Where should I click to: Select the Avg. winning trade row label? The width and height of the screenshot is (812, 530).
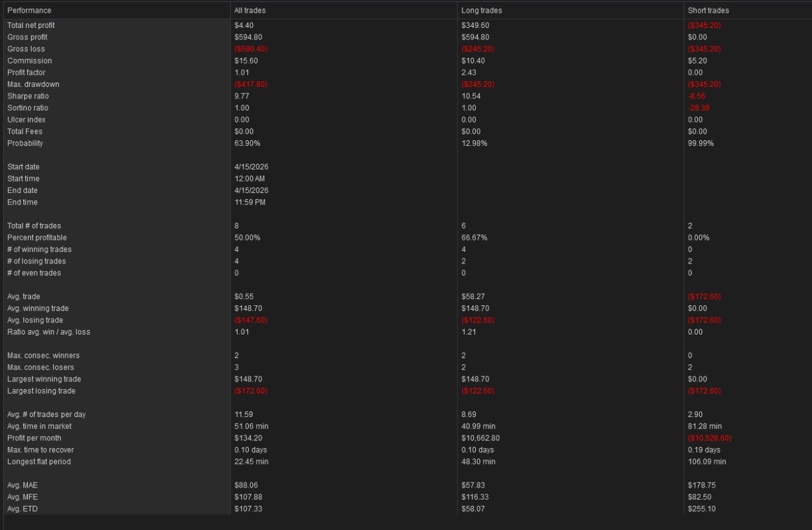(x=38, y=308)
